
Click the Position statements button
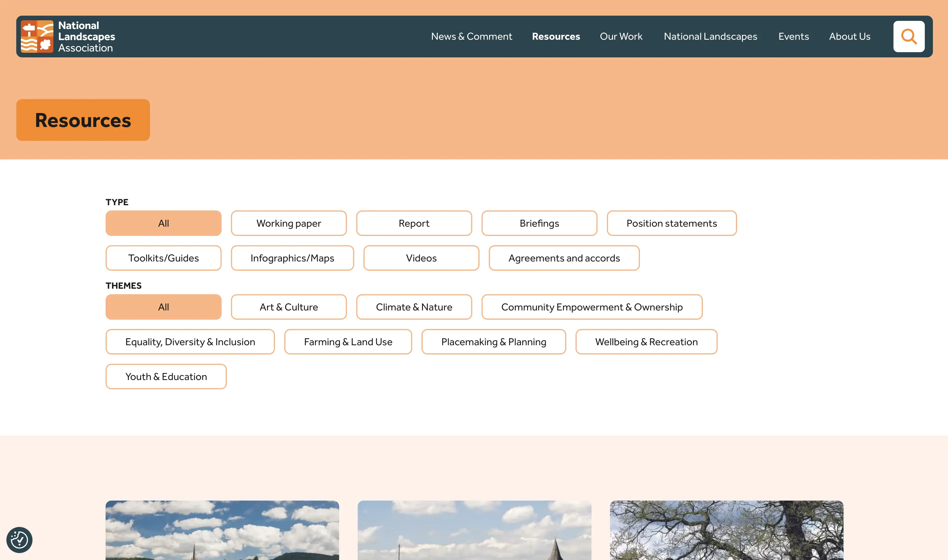(x=671, y=223)
